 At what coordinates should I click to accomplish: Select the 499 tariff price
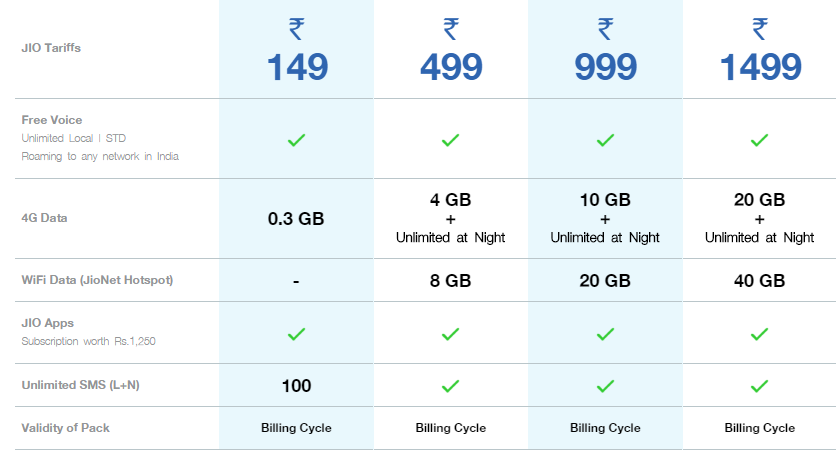pyautogui.click(x=451, y=67)
